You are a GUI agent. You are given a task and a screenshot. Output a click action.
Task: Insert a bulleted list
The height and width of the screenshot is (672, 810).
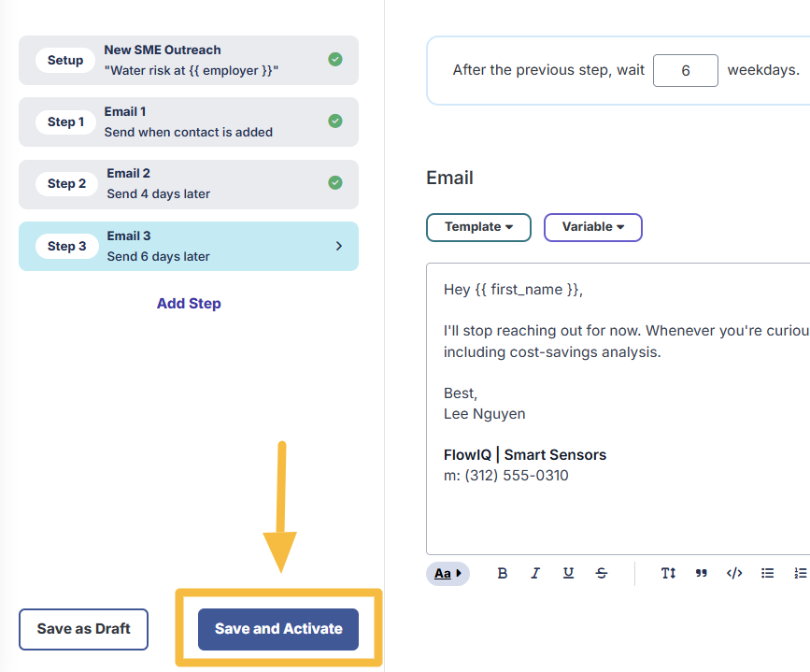tap(768, 573)
